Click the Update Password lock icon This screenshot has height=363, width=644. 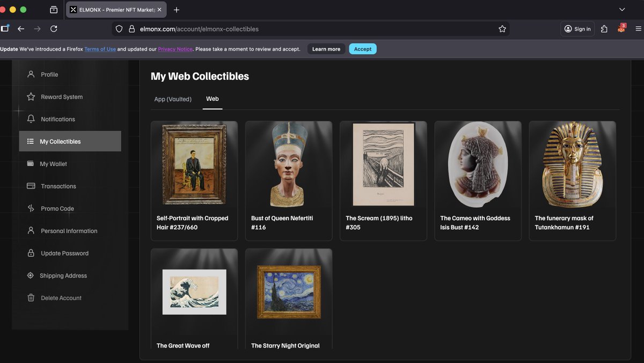click(31, 253)
